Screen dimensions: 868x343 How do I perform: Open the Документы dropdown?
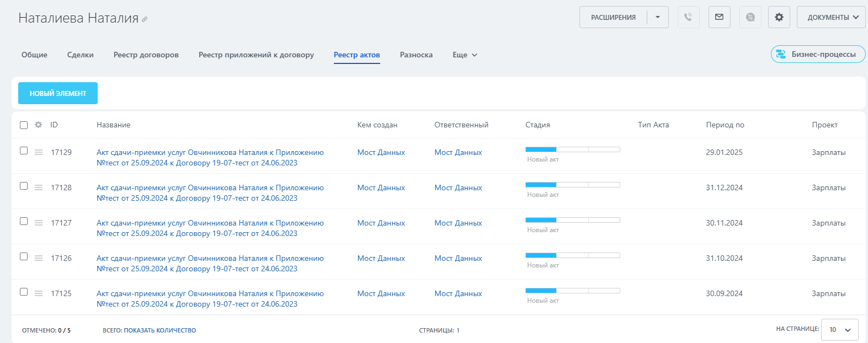[x=831, y=17]
